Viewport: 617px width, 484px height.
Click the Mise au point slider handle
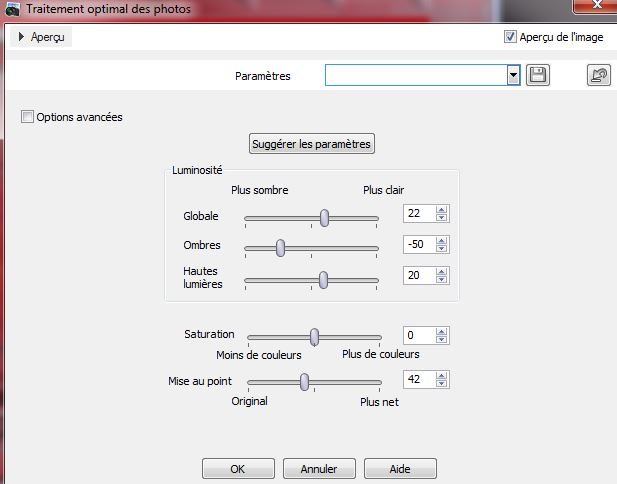(304, 382)
